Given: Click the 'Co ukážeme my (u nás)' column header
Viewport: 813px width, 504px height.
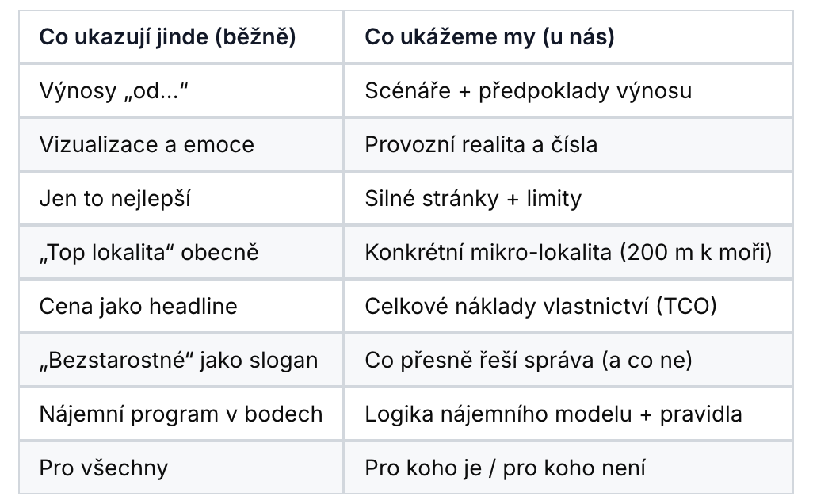Looking at the screenshot, I should click(489, 37).
